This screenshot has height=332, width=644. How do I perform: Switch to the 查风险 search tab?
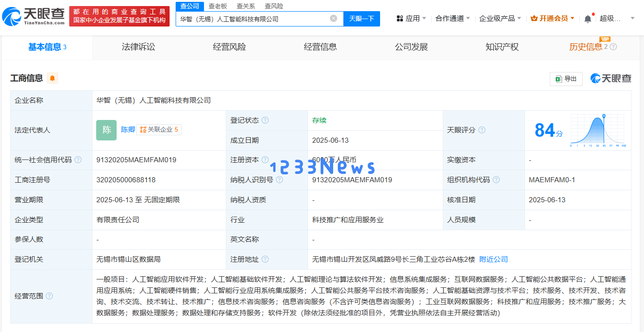274,6
